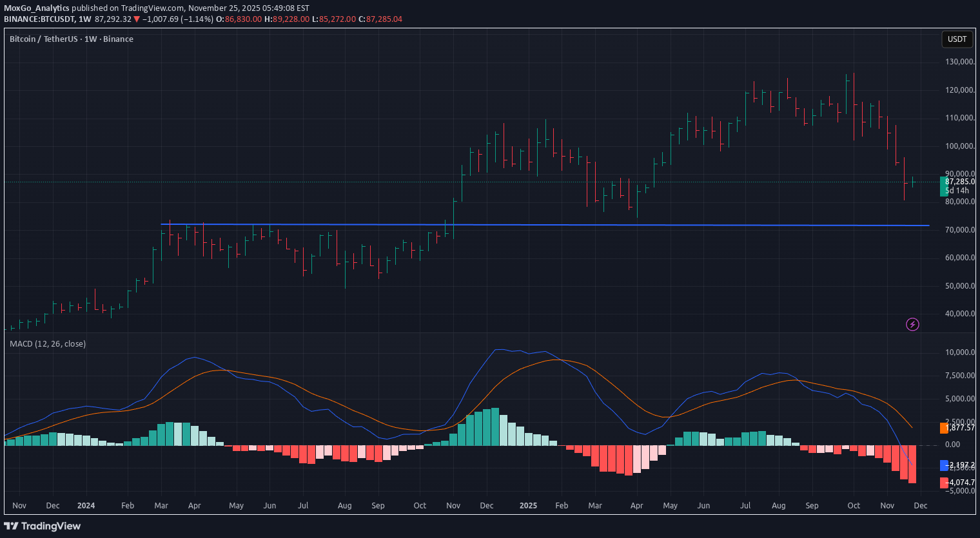
Task: Toggle visibility of the MACD (12, 26, close) indicator
Action: click(x=48, y=344)
